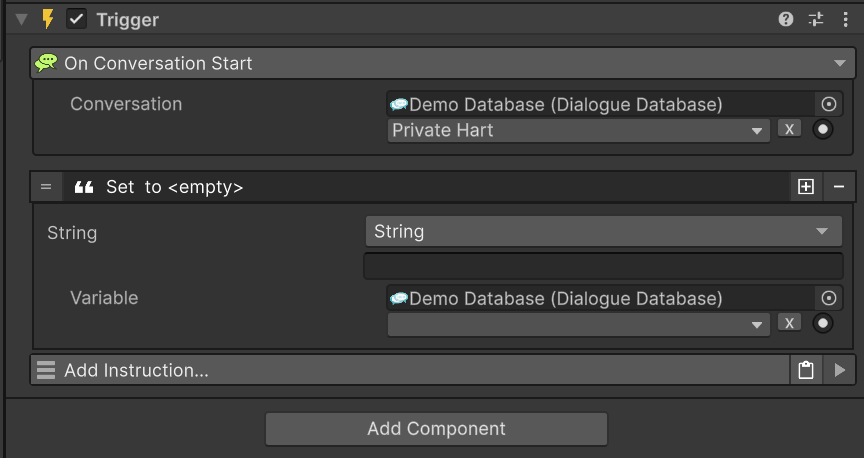Viewport: 864px width, 458px height.
Task: Open the Private Hart conversation dropdown
Action: 578,130
